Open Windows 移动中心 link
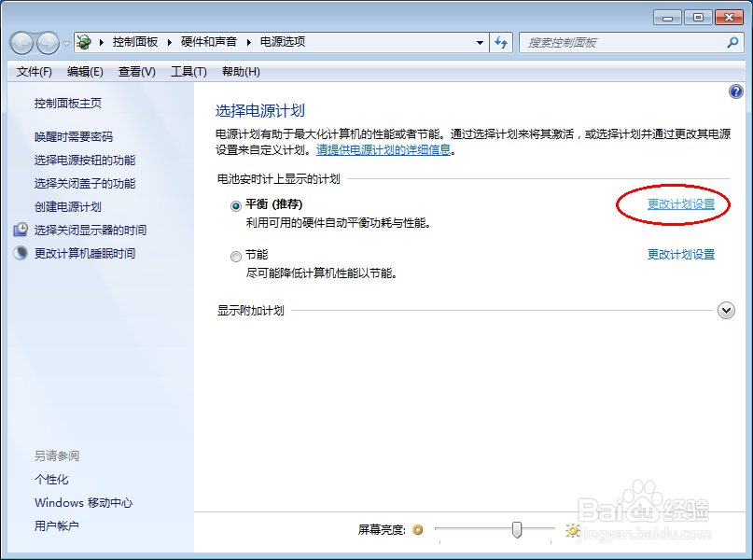The width and height of the screenshot is (753, 560). point(84,502)
